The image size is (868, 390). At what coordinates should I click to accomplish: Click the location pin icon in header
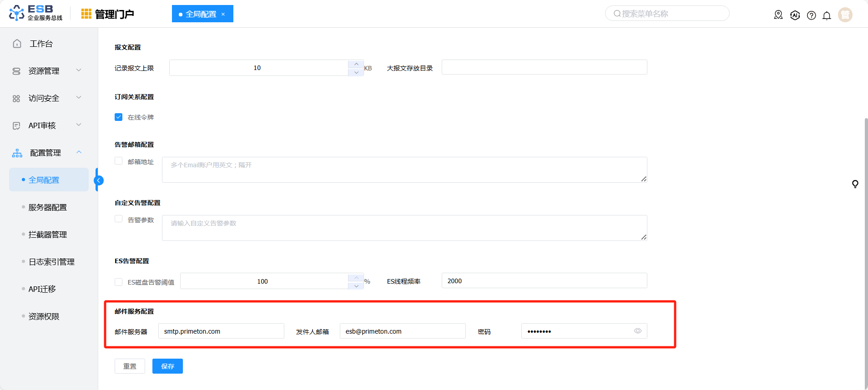coord(778,15)
